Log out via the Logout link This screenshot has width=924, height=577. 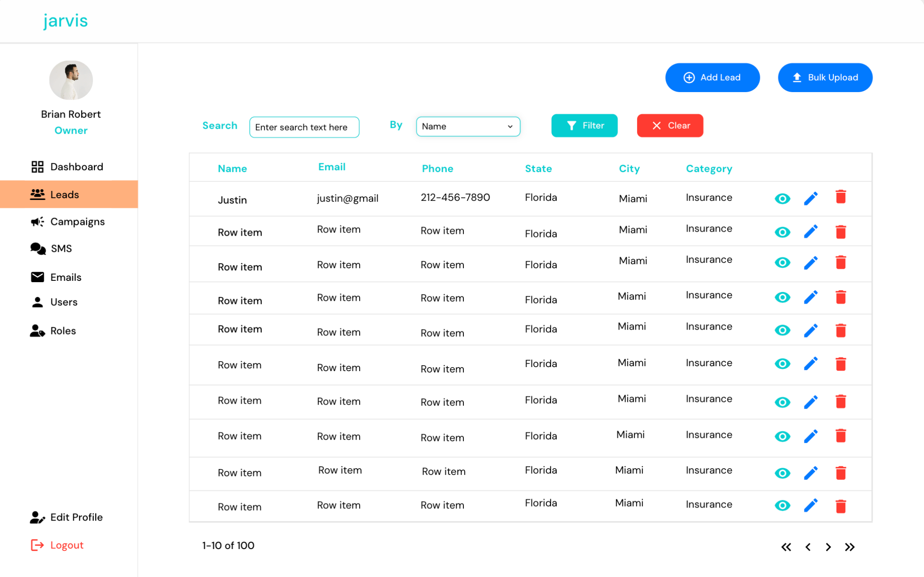57,545
